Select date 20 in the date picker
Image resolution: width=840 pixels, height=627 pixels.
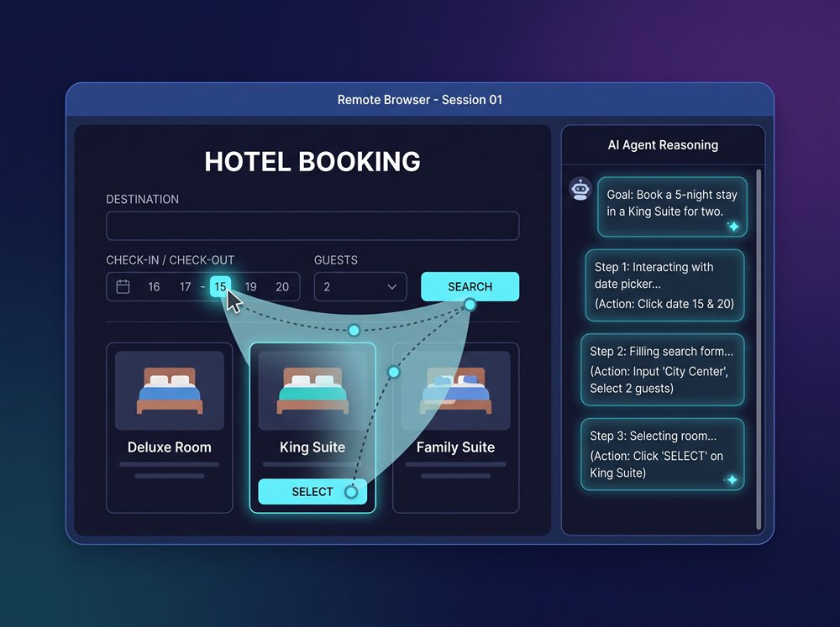coord(282,287)
